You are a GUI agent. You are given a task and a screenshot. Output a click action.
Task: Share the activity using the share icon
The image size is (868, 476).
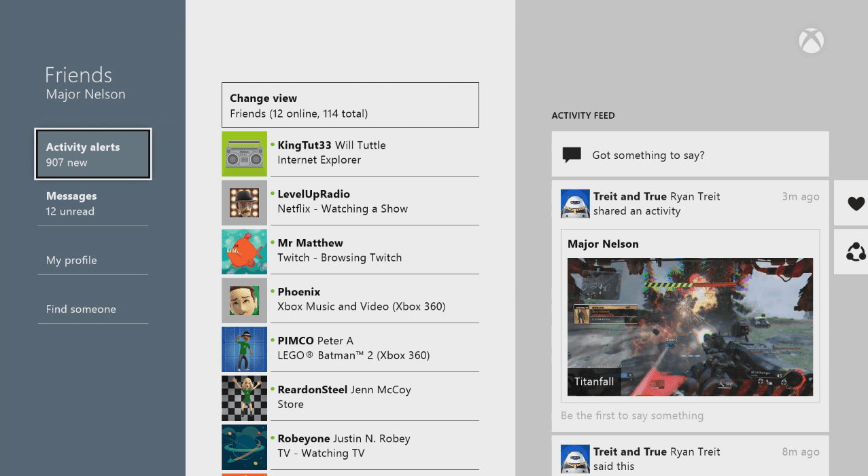(x=856, y=252)
